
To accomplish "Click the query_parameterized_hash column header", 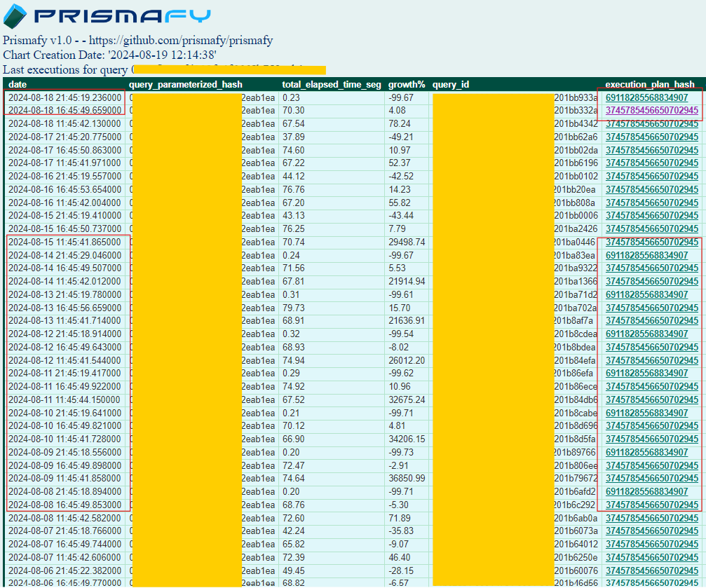I will [x=186, y=84].
